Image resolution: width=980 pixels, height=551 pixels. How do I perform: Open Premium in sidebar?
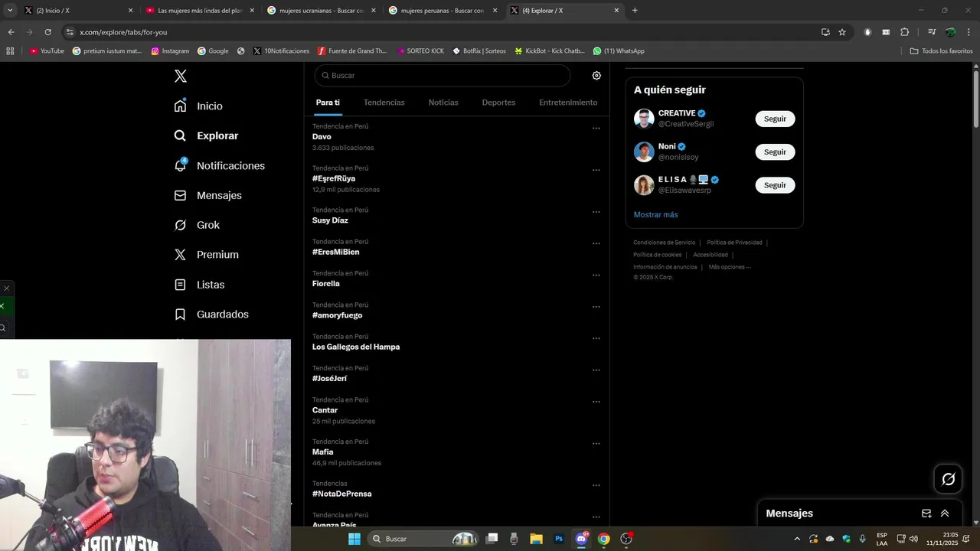(206, 255)
